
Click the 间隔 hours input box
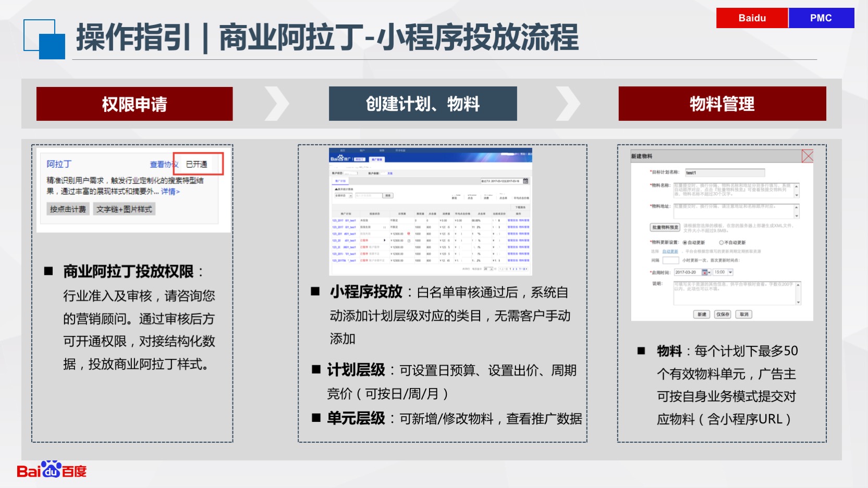pyautogui.click(x=670, y=260)
